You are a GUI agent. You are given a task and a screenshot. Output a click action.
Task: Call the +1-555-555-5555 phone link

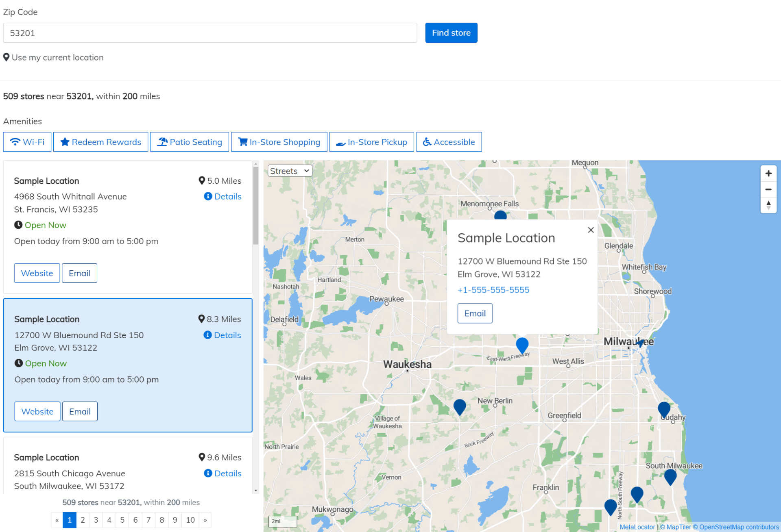pos(493,289)
